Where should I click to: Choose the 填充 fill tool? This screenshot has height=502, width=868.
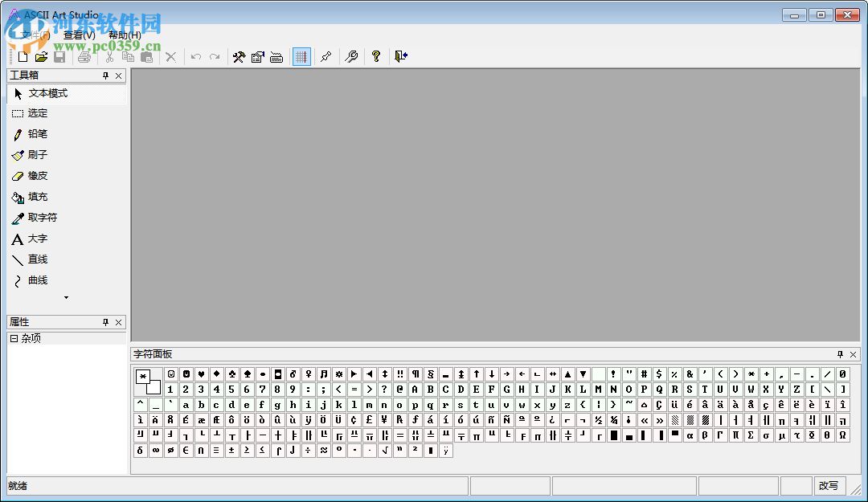pyautogui.click(x=35, y=197)
